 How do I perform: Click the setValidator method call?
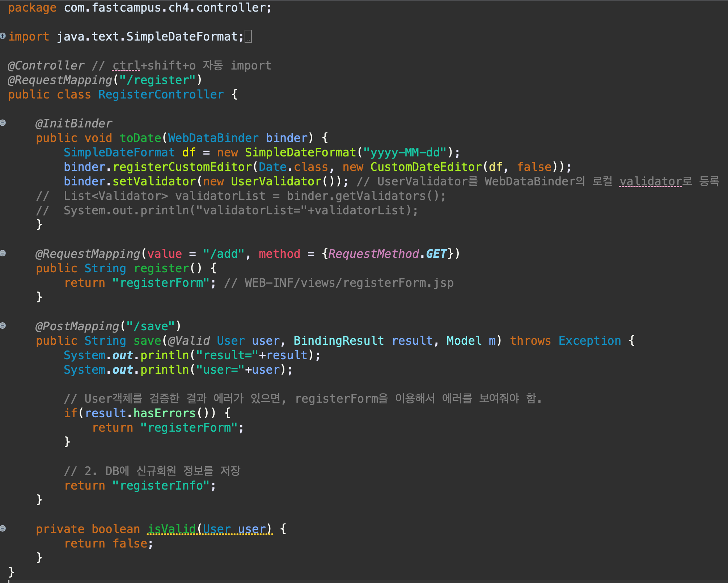(x=154, y=181)
